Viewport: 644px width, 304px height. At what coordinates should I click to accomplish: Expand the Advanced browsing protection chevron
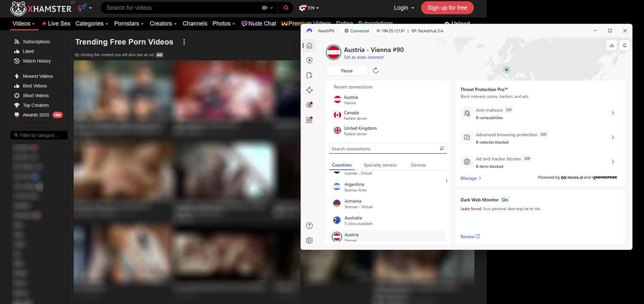pyautogui.click(x=613, y=138)
